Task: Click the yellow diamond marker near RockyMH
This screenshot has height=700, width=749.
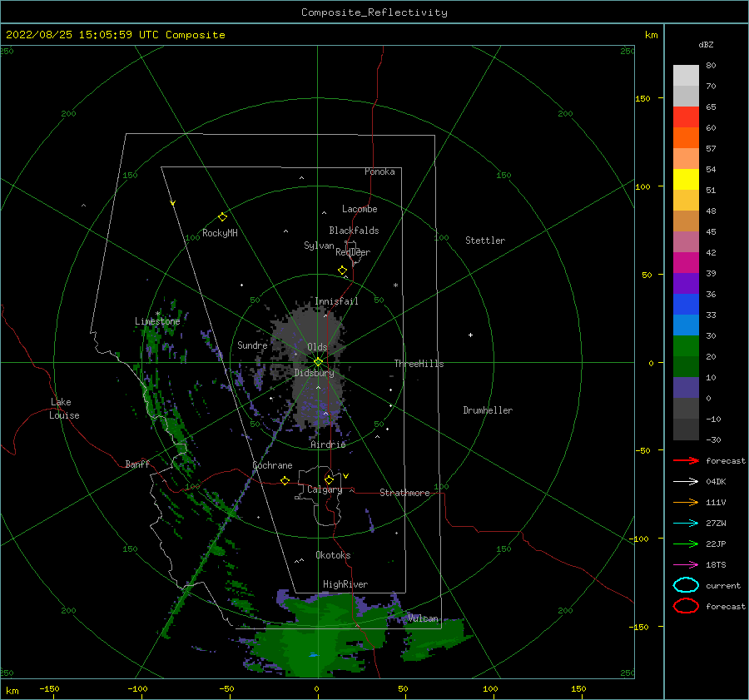Action: (x=222, y=217)
